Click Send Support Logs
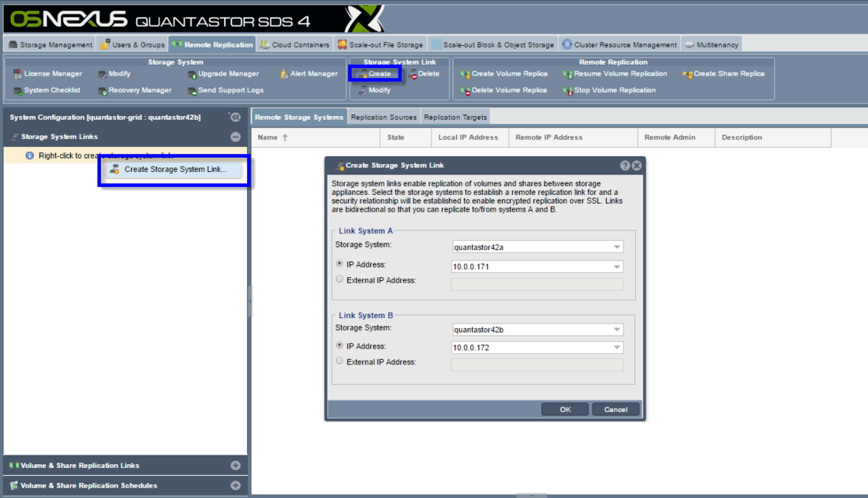Screen dimensions: 868x498 point(226,90)
